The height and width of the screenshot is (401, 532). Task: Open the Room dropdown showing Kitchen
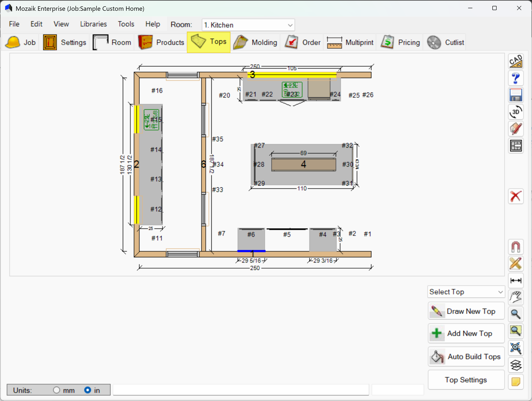[248, 25]
